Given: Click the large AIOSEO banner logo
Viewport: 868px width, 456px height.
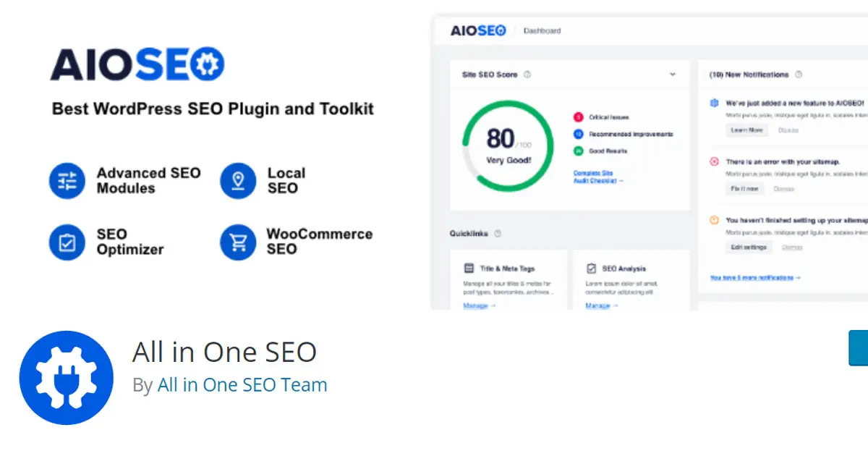Looking at the screenshot, I should tap(137, 64).
